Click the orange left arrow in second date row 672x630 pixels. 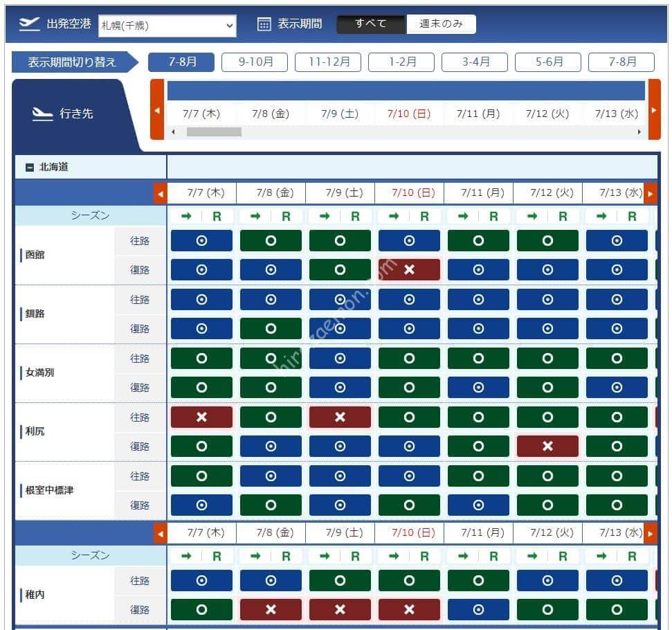(161, 534)
